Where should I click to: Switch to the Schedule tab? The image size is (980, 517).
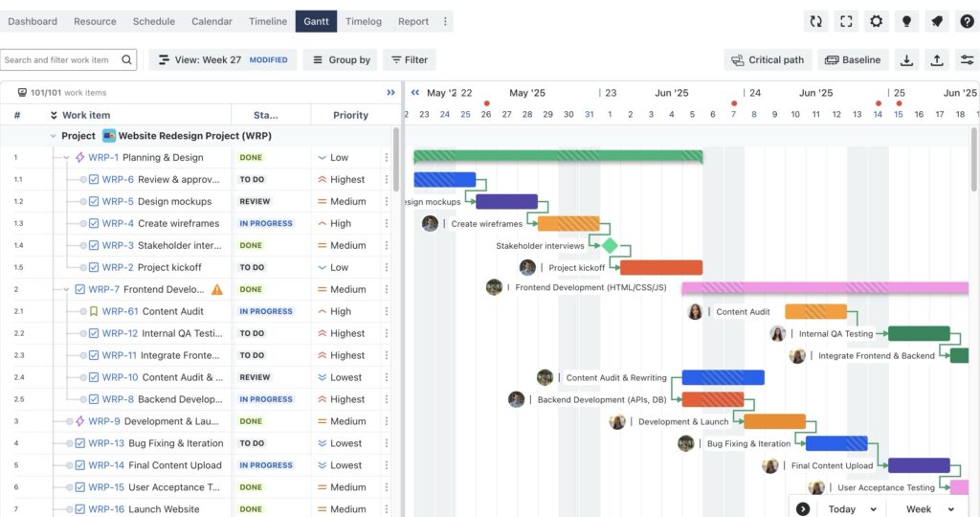(154, 21)
